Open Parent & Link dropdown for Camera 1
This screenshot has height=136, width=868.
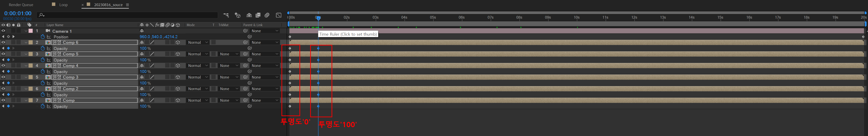point(265,31)
